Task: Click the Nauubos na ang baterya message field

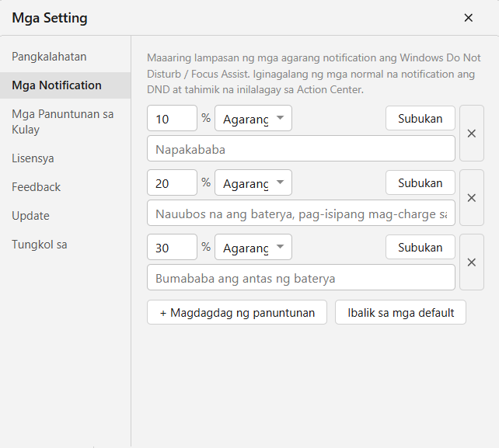Action: point(301,213)
